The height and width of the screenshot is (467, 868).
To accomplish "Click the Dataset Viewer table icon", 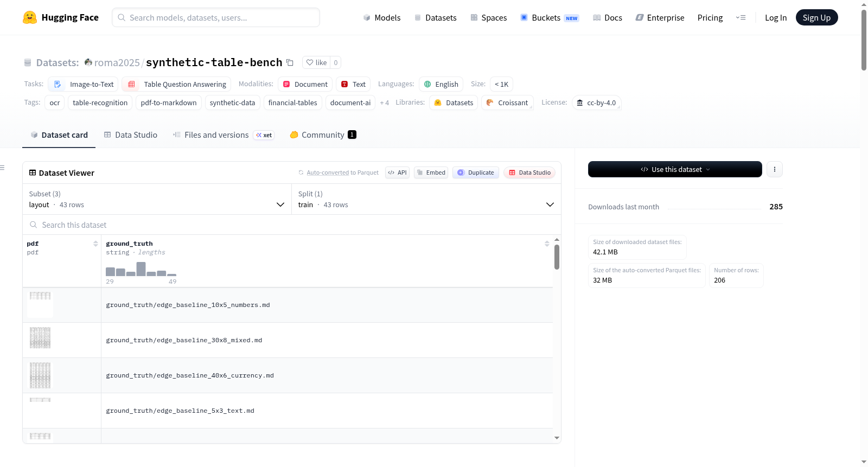I will pos(33,172).
